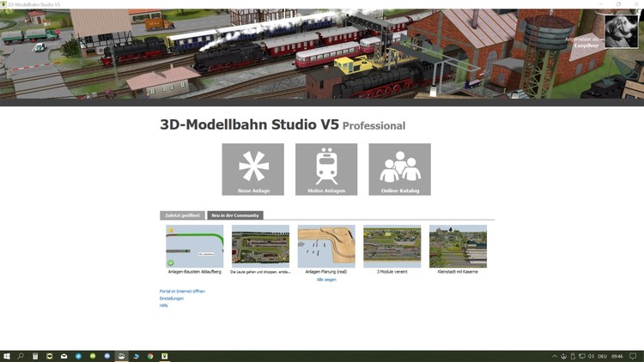Open the Einstellungen link

172,299
